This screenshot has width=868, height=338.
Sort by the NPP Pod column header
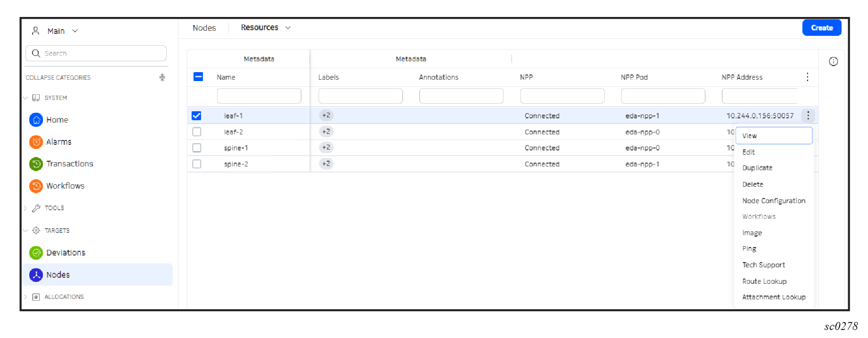(634, 77)
